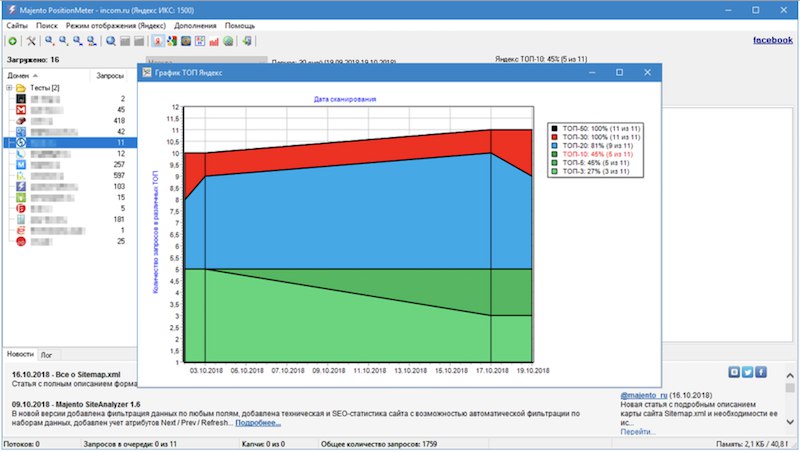Click the ТОП-3: 27% legend entry text

point(596,171)
